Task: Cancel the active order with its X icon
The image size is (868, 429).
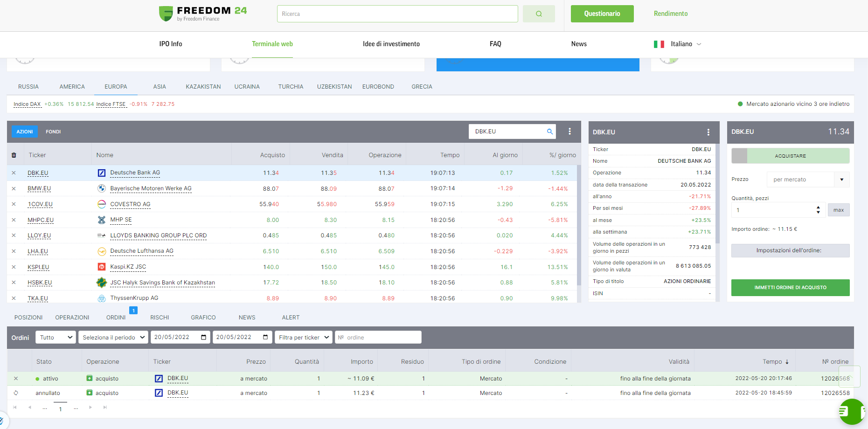Action: (16, 379)
